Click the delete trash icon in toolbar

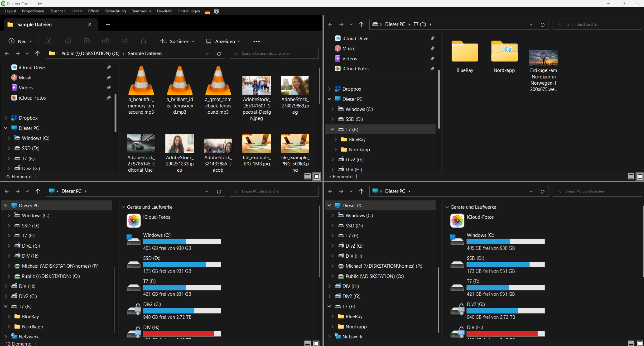point(143,41)
